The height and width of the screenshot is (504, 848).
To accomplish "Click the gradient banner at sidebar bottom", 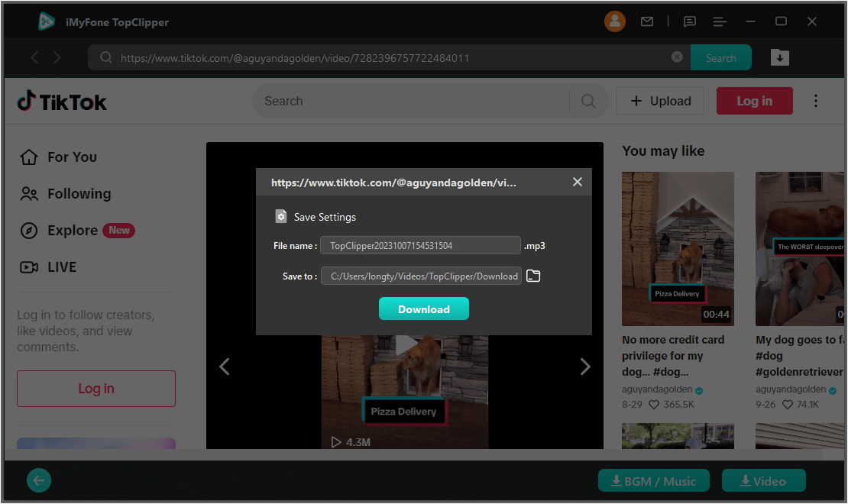I will pos(96,444).
